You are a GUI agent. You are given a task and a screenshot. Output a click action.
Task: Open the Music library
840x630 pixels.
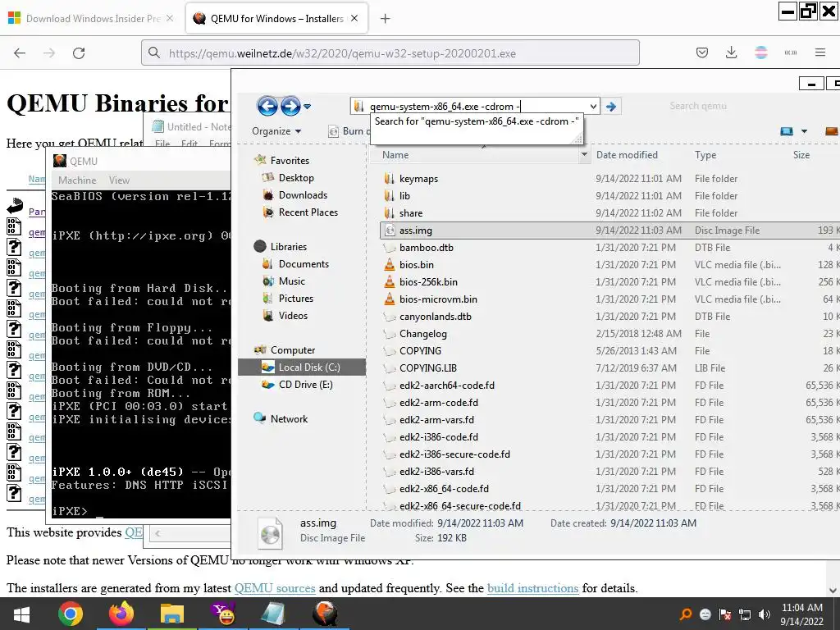[291, 281]
